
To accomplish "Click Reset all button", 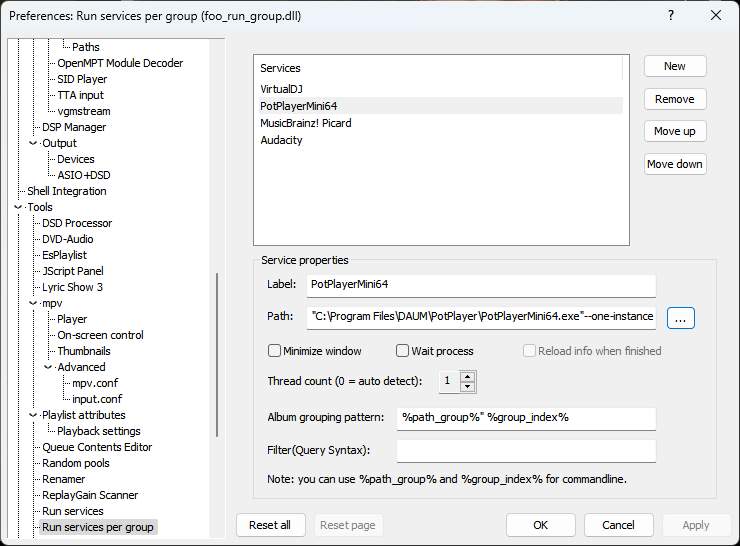I will click(270, 525).
